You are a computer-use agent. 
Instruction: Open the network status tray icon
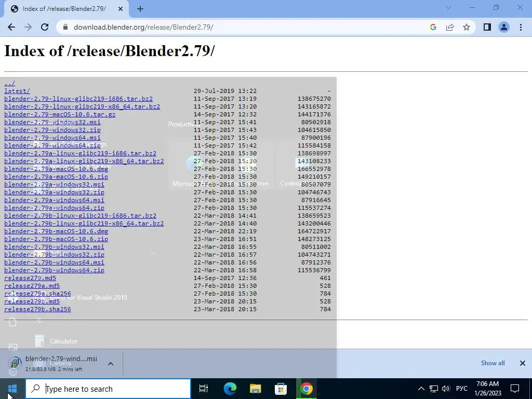[434, 389]
